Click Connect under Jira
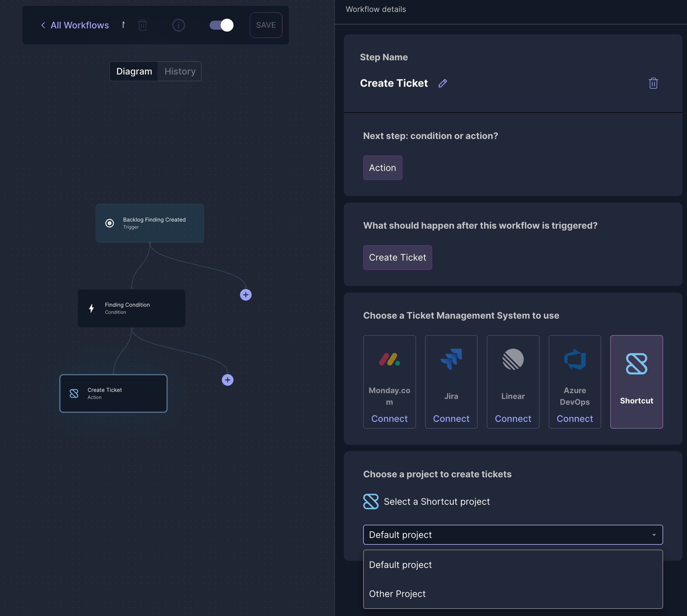 [451, 419]
